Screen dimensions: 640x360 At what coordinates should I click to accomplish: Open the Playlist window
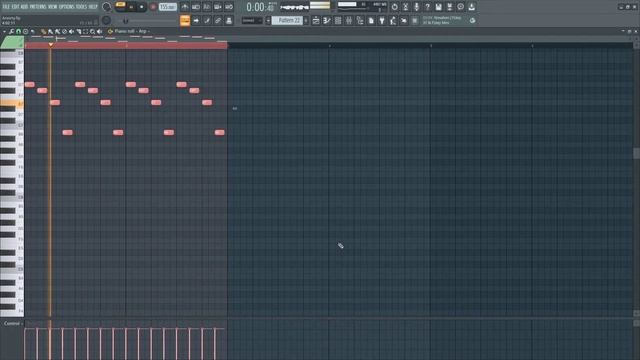coord(316,20)
